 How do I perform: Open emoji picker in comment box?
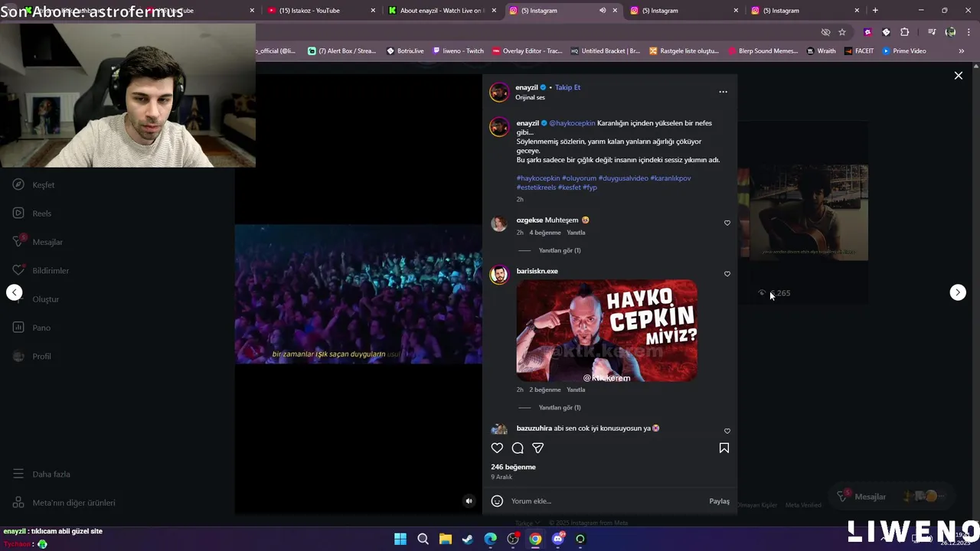tap(497, 501)
